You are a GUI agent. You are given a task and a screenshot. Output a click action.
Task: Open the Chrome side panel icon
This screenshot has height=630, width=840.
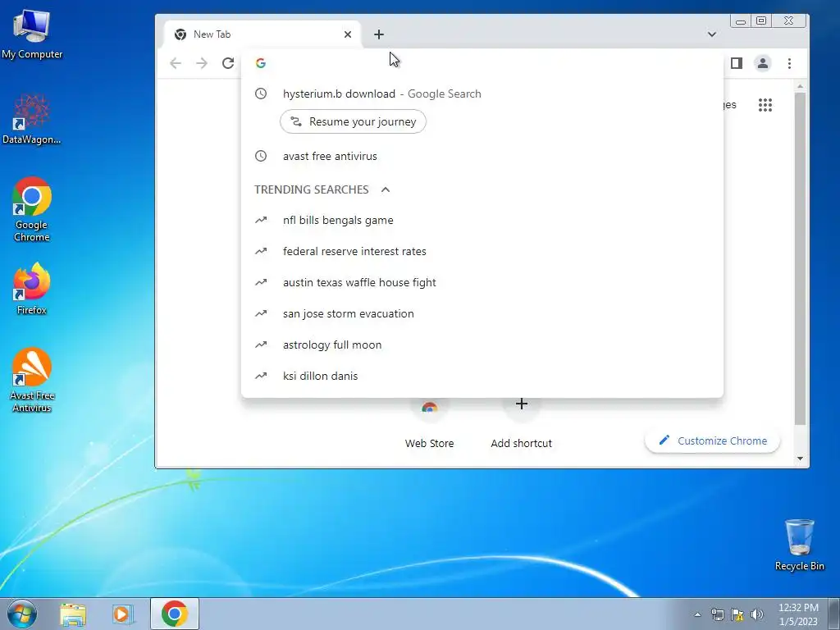(x=737, y=63)
